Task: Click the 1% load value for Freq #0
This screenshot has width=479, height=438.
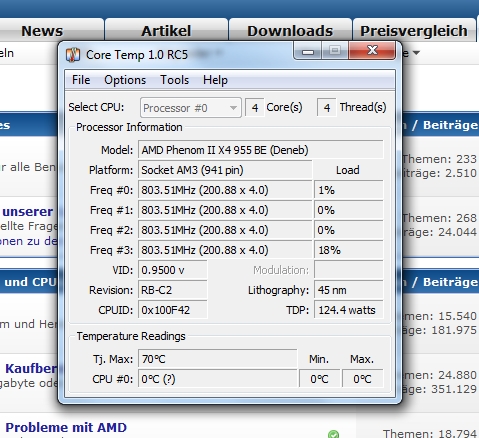Action: tap(349, 190)
